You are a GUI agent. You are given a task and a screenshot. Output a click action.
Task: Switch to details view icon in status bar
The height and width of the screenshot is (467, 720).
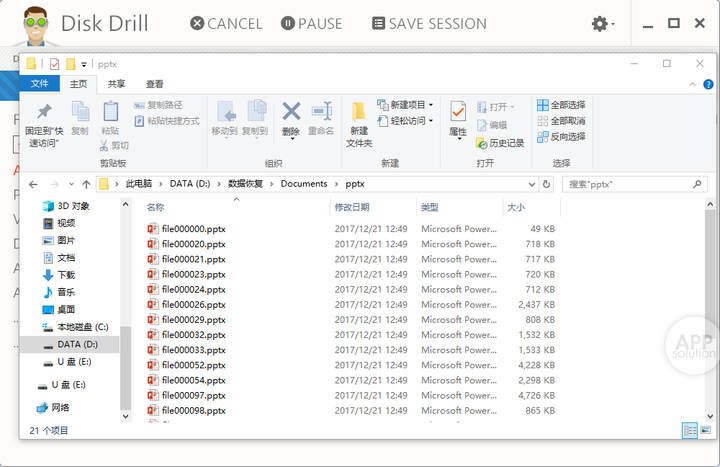click(690, 430)
